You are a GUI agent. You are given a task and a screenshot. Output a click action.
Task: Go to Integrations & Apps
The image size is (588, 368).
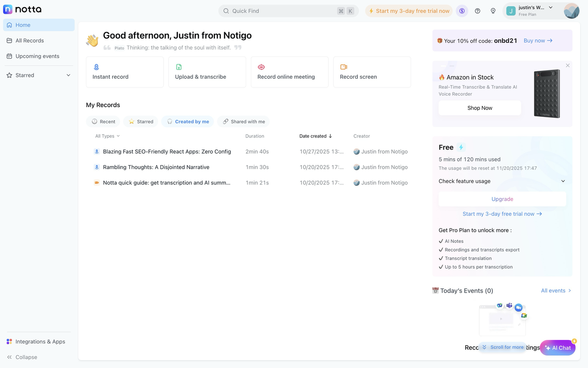(x=40, y=341)
